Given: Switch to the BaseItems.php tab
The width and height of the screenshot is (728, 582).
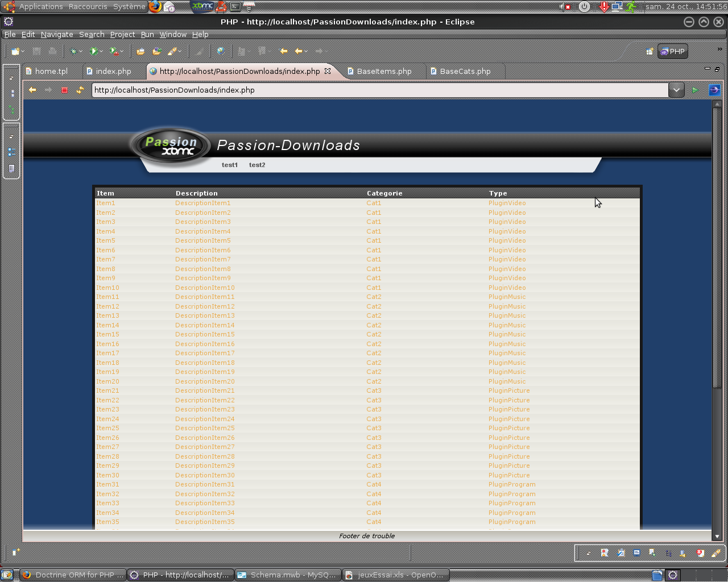Looking at the screenshot, I should pyautogui.click(x=384, y=72).
